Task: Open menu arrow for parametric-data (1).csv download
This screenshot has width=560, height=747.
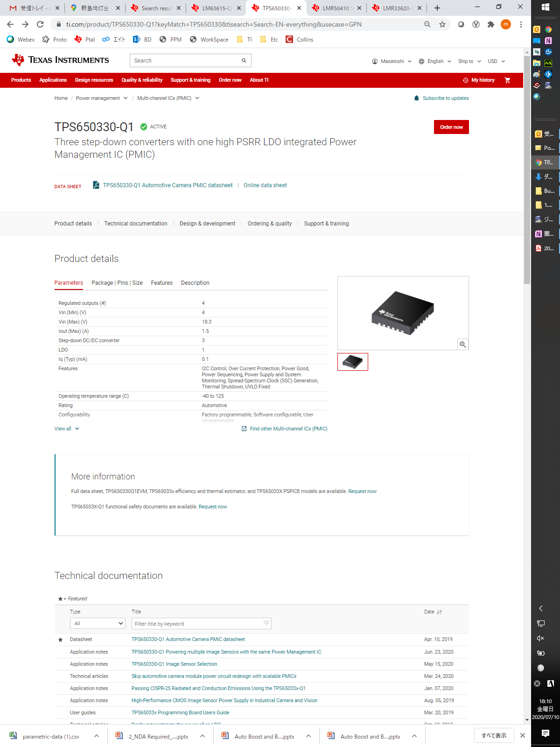Action: point(97,736)
